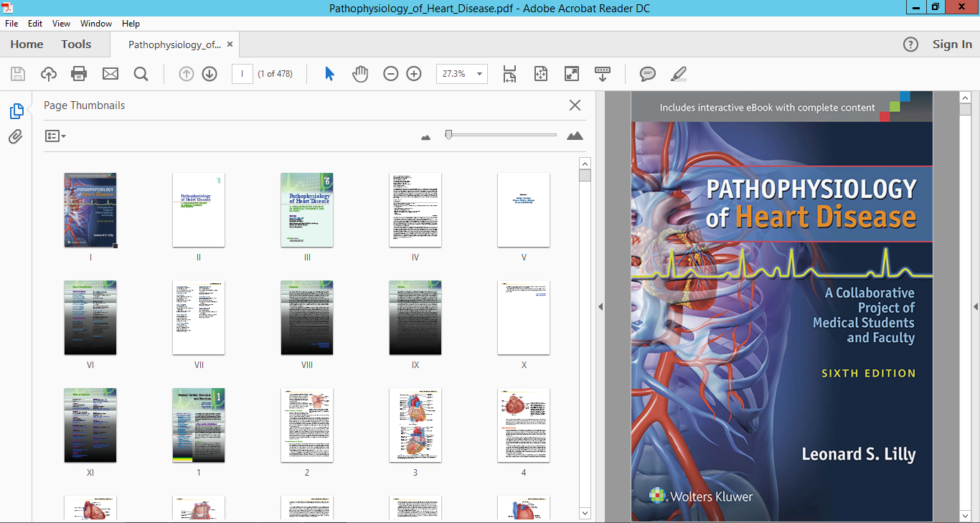Click the fit-one-full-page icon
Image resolution: width=980 pixels, height=523 pixels.
point(540,74)
